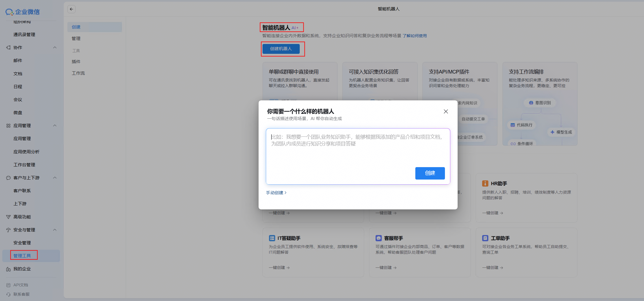Open 客户联系 in sidebar

click(22, 191)
